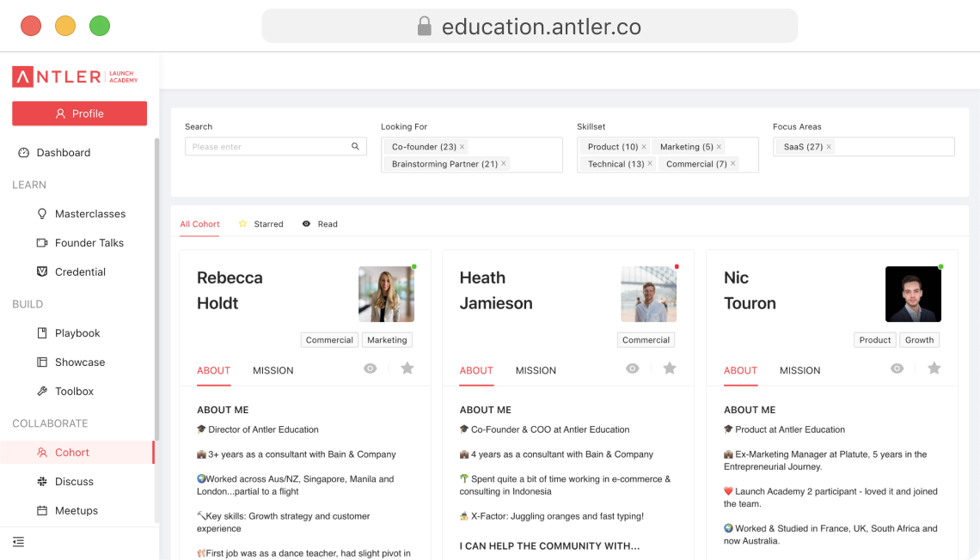Click the search magnifier icon
The width and height of the screenshot is (980, 560).
355,146
